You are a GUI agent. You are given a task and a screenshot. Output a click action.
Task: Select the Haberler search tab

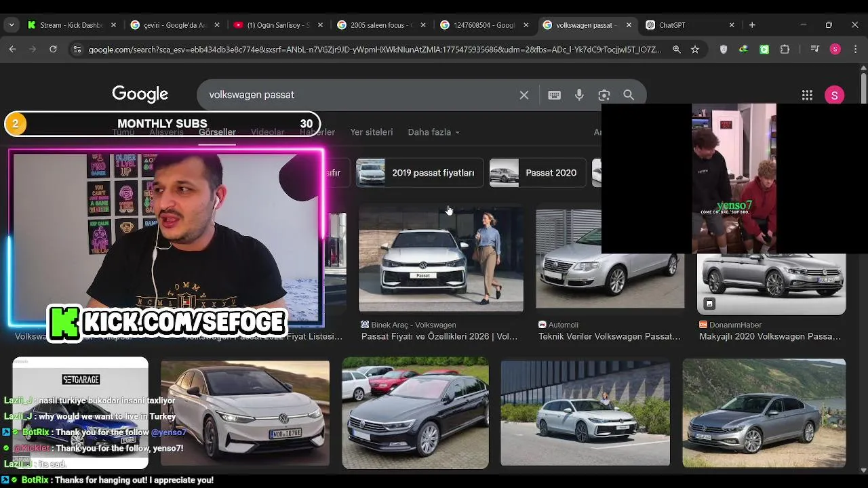click(317, 132)
